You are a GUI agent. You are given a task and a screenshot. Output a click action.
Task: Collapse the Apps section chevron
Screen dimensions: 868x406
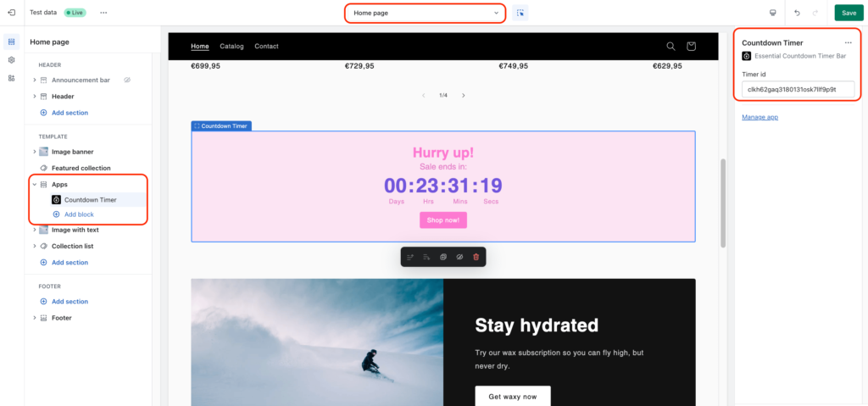click(x=35, y=184)
